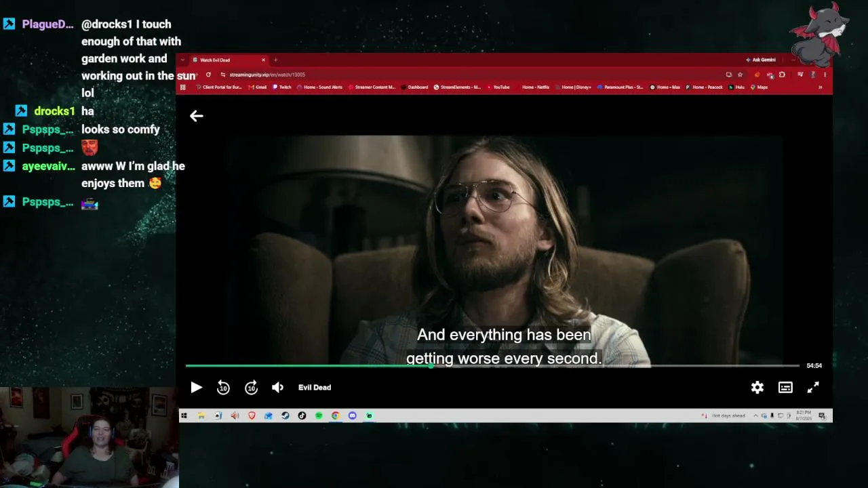Image resolution: width=868 pixels, height=488 pixels.
Task: Open the Home - Netflix bookmark
Action: (532, 87)
